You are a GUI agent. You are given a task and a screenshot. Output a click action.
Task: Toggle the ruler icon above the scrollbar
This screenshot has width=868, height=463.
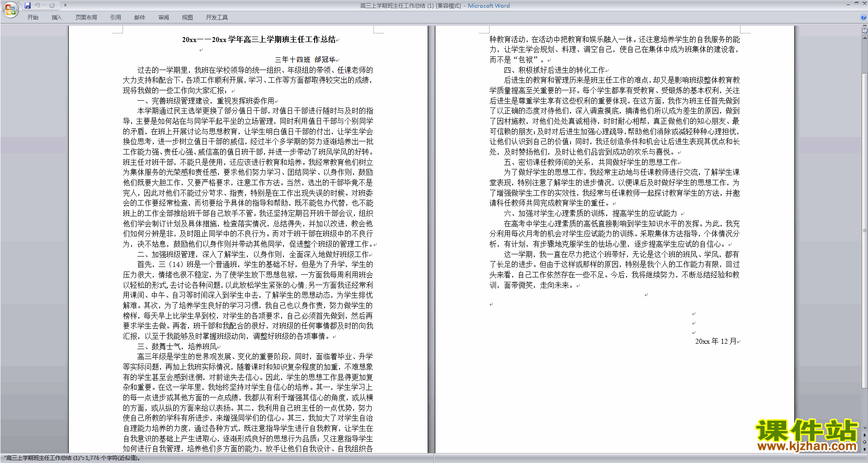pyautogui.click(x=865, y=31)
